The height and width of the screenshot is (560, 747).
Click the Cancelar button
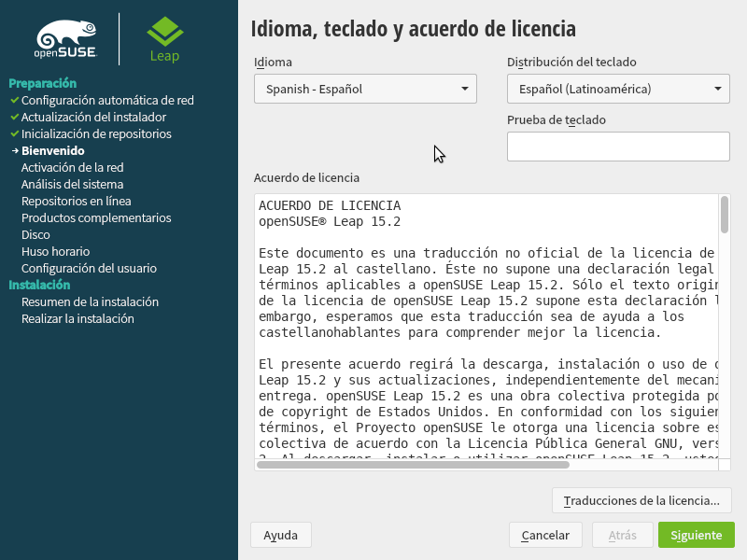coord(545,535)
